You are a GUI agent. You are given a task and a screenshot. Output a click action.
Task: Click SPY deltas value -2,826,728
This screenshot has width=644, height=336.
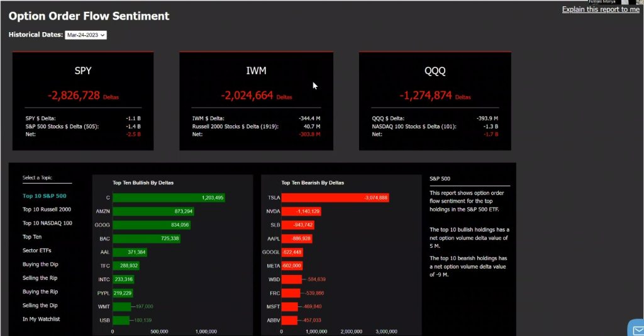click(x=74, y=96)
